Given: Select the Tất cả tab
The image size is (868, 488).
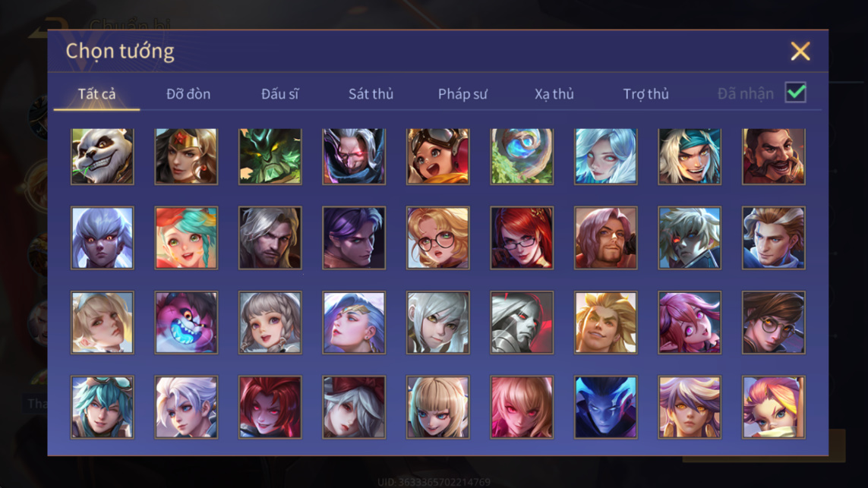Looking at the screenshot, I should (x=97, y=94).
